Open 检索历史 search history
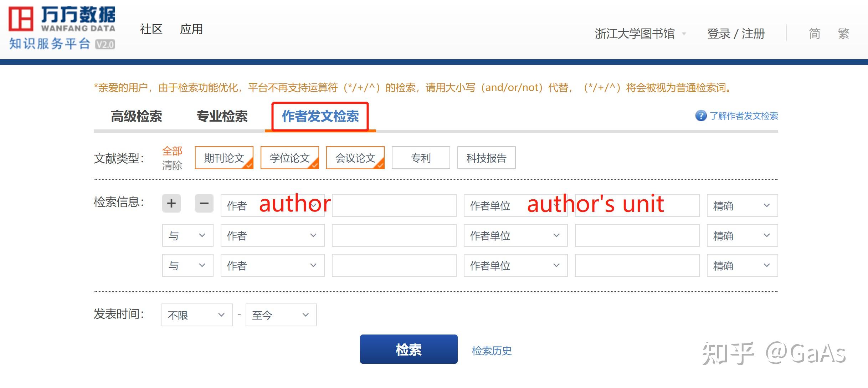868x388 pixels. pyautogui.click(x=492, y=351)
